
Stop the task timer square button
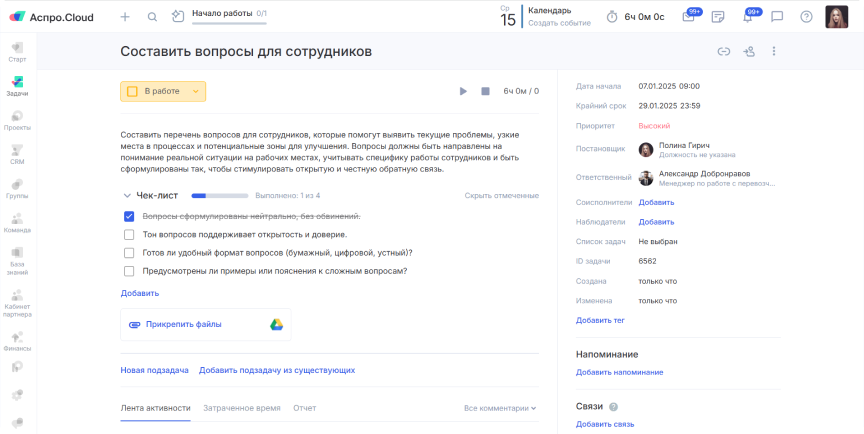tap(485, 91)
